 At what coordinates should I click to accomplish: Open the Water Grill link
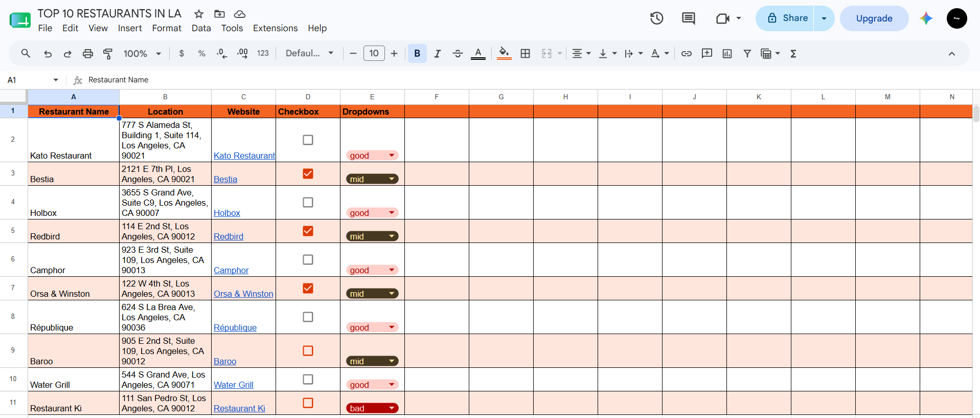coord(234,385)
